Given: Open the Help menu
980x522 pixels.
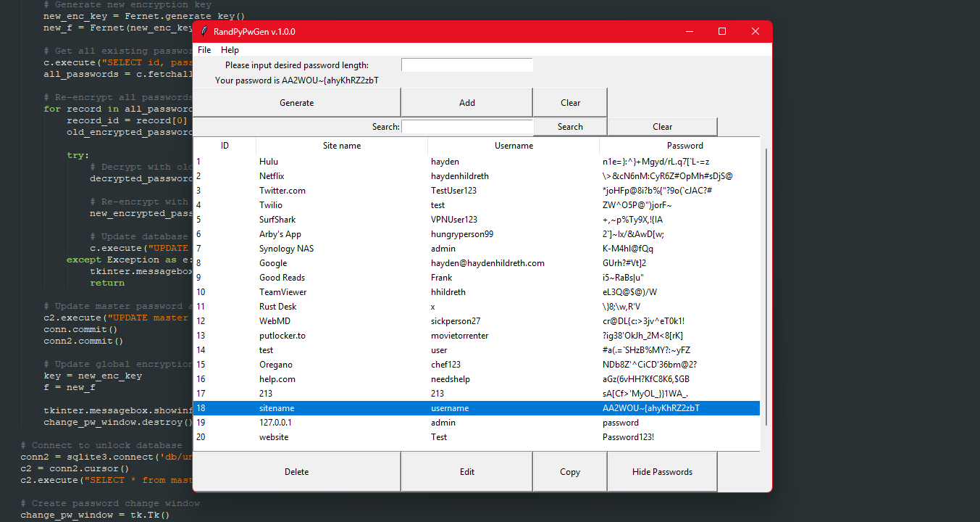Looking at the screenshot, I should pyautogui.click(x=230, y=50).
